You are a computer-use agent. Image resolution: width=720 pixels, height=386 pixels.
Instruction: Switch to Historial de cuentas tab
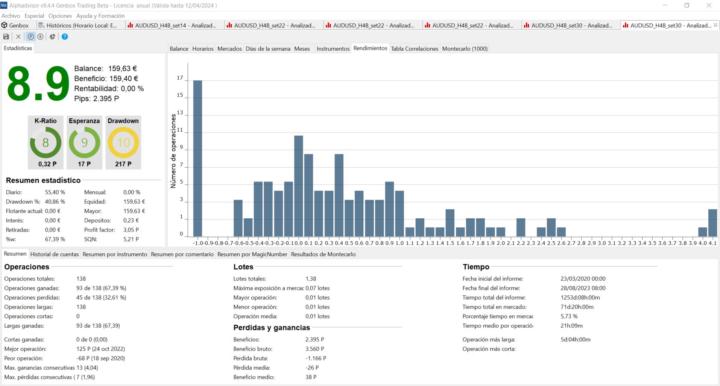click(x=55, y=254)
